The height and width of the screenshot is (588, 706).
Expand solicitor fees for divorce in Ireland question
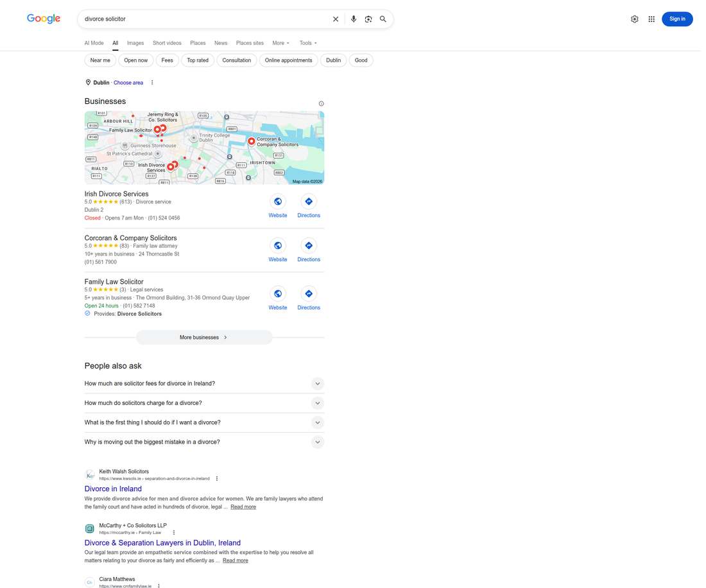(x=318, y=384)
